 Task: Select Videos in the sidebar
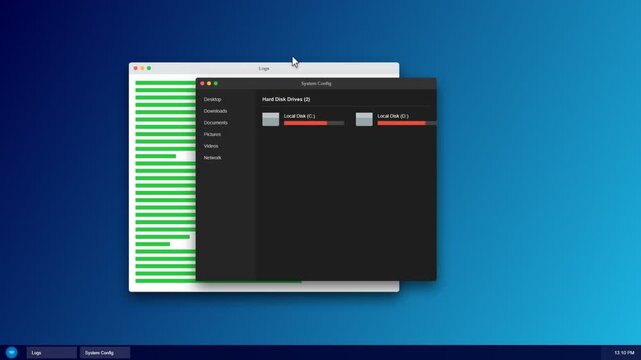tap(211, 146)
